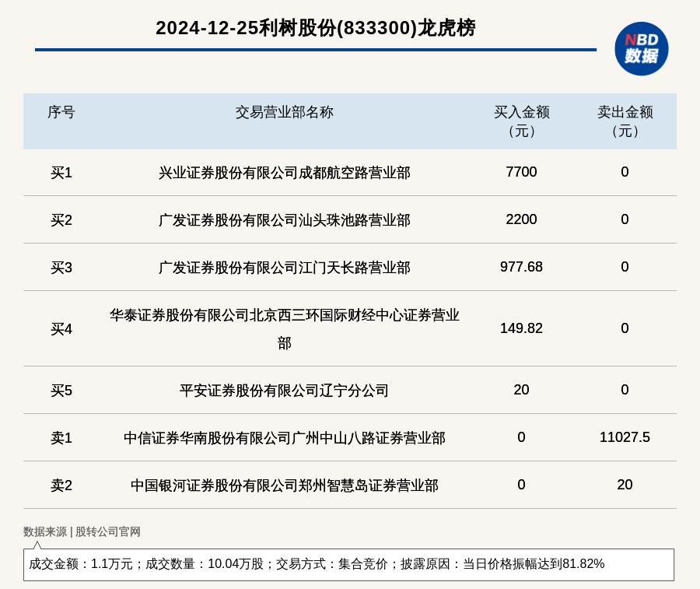The height and width of the screenshot is (589, 700).
Task: Click the 买1 sell amount 0
Action: tap(625, 172)
